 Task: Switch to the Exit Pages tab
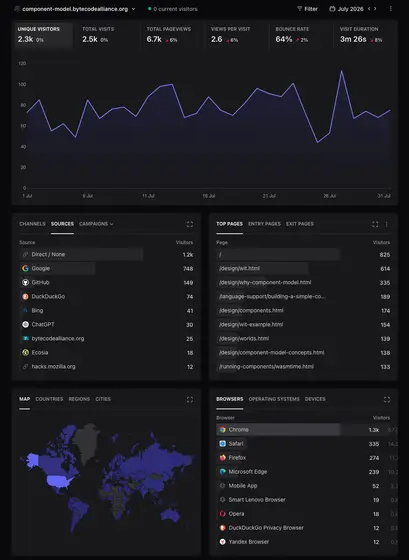(300, 224)
